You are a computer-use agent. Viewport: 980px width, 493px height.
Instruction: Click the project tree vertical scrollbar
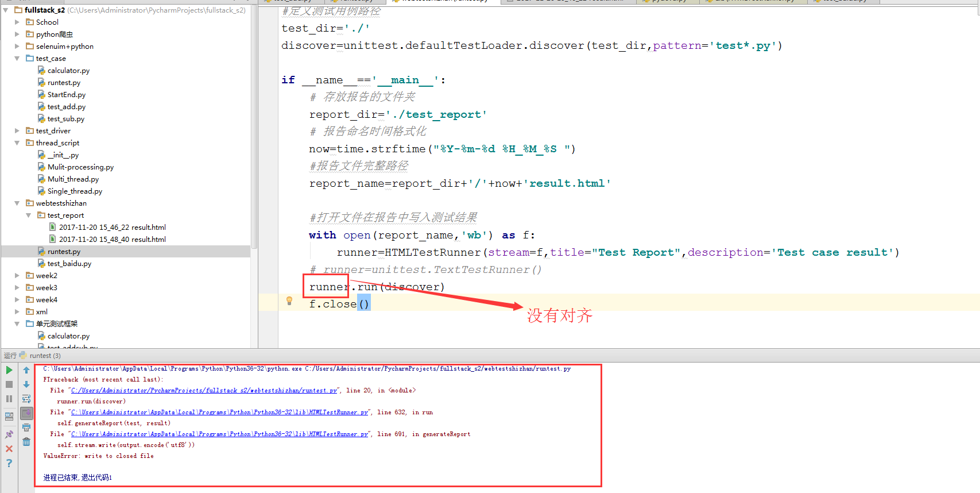coord(254,126)
